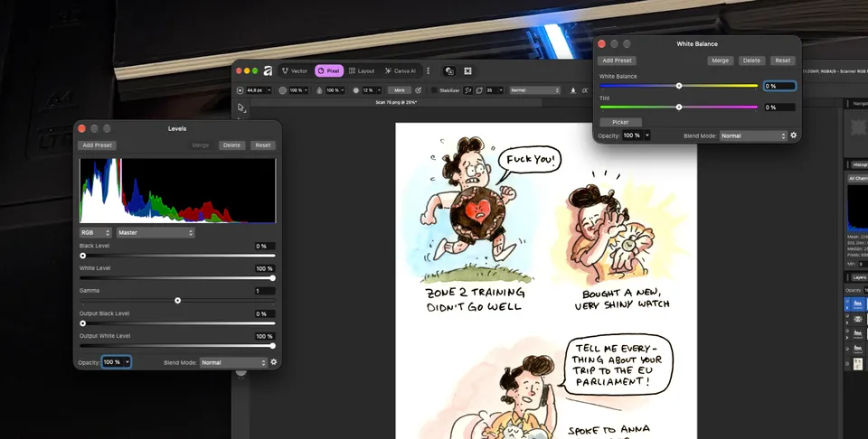Image resolution: width=868 pixels, height=439 pixels.
Task: Click the Black Level slider handle
Action: [x=83, y=256]
